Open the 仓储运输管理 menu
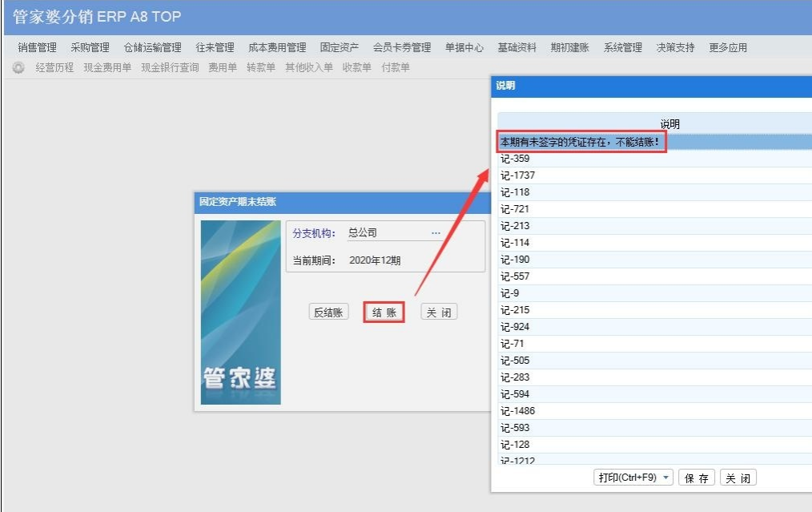 [152, 48]
